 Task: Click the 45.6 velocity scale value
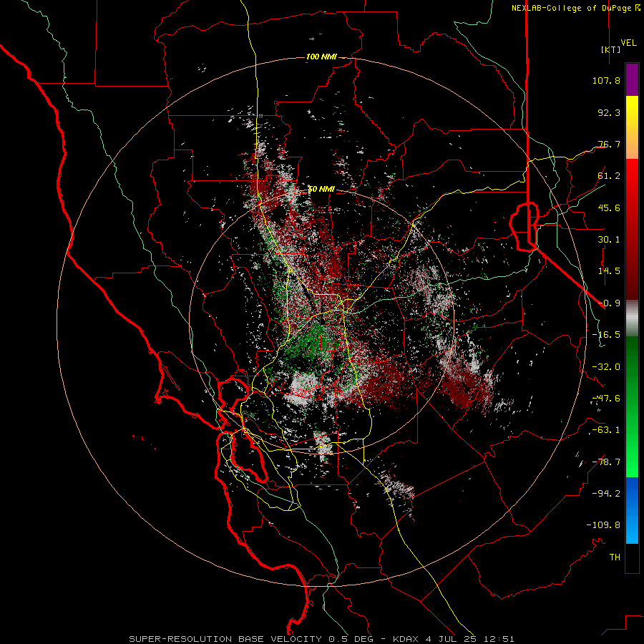[609, 208]
